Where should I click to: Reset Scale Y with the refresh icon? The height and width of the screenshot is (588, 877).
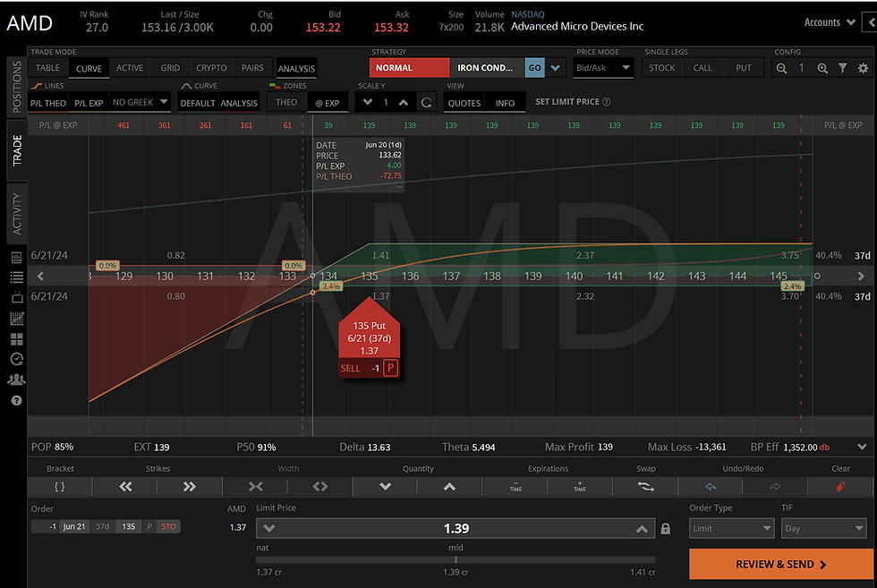[426, 102]
